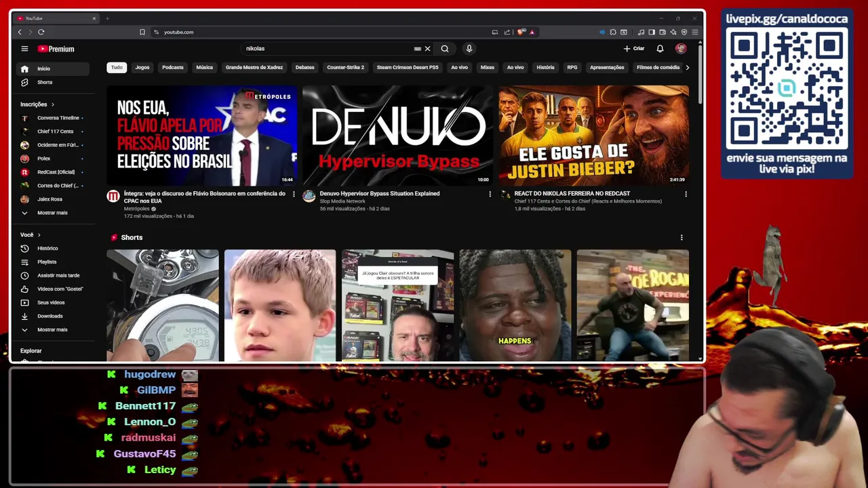
Task: Open a new browser tab
Action: pyautogui.click(x=107, y=18)
